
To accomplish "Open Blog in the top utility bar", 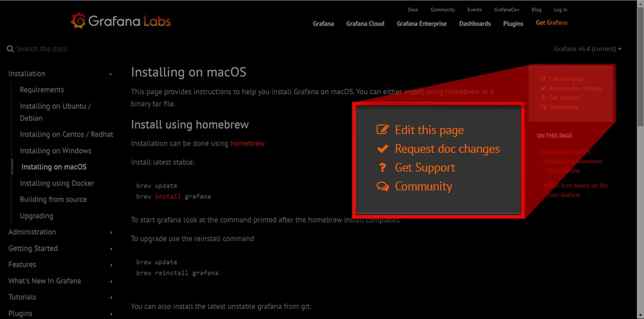I will point(537,9).
